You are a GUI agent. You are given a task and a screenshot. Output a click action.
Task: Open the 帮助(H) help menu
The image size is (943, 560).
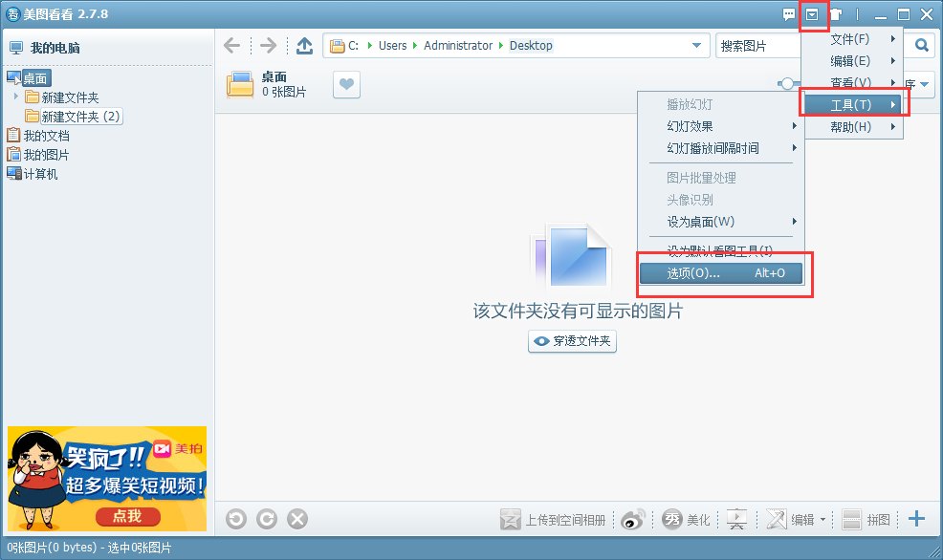[851, 126]
